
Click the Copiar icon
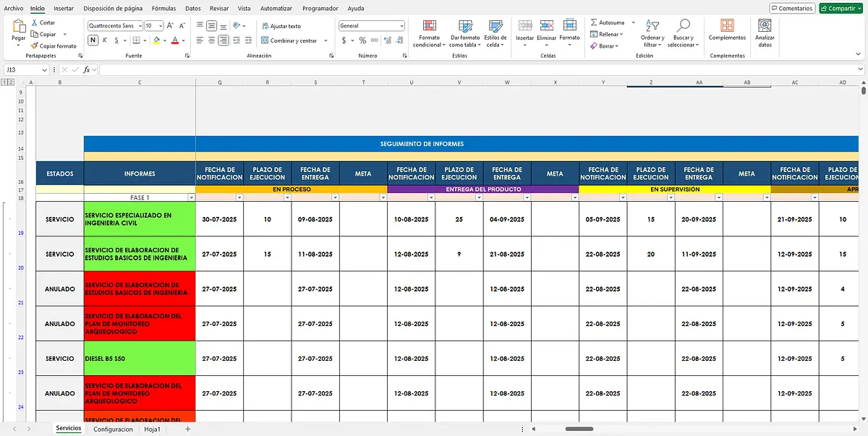(x=34, y=34)
